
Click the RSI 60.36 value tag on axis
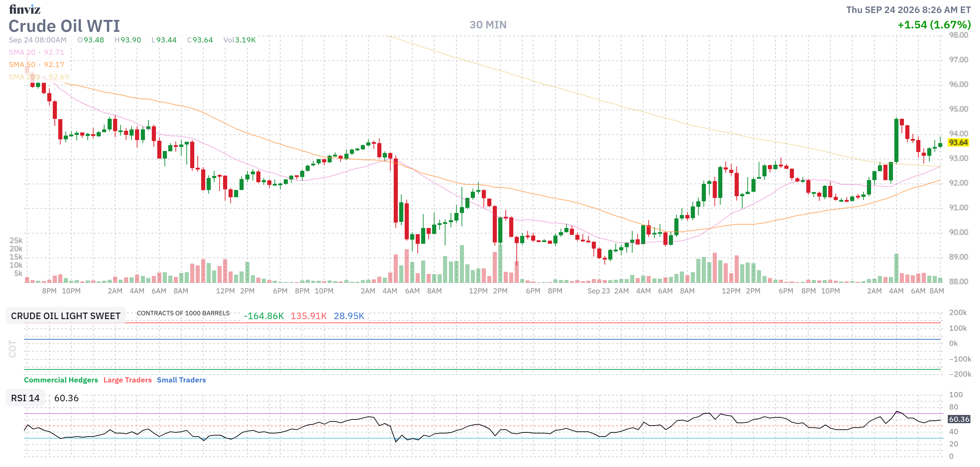959,419
